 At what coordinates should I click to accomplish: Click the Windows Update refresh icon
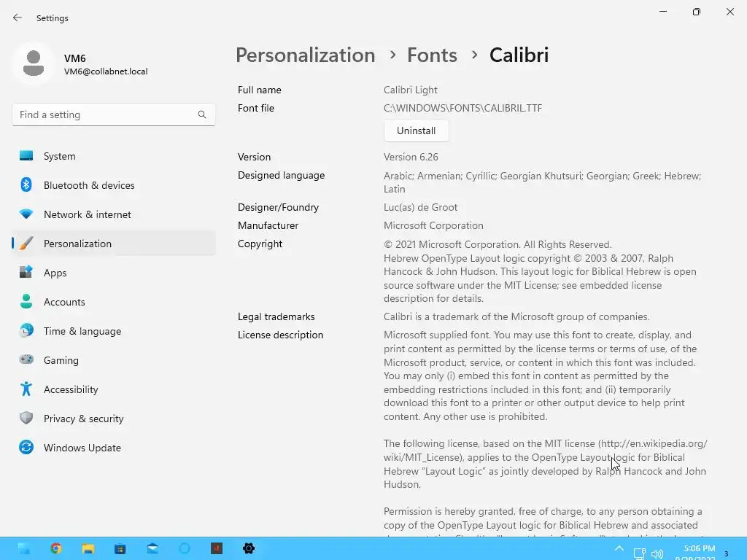coord(26,447)
